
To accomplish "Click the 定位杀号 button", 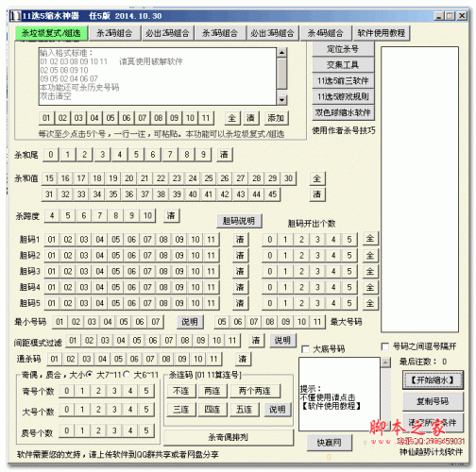I will click(x=343, y=49).
